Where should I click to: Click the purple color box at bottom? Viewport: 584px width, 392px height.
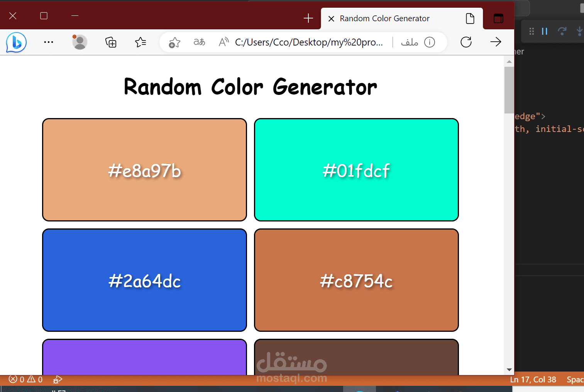coord(144,357)
